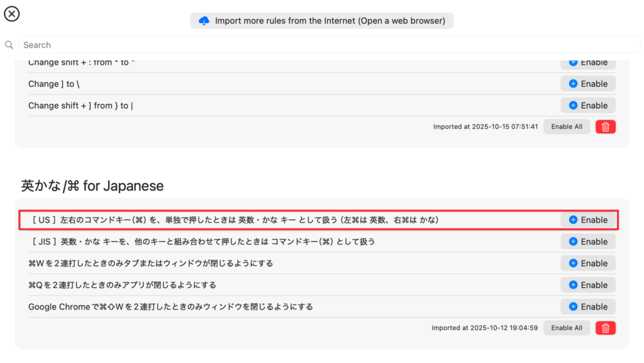Click the Google Chrome ⌘⇧W rule description
Image resolution: width=644 pixels, height=363 pixels.
pyautogui.click(x=170, y=307)
